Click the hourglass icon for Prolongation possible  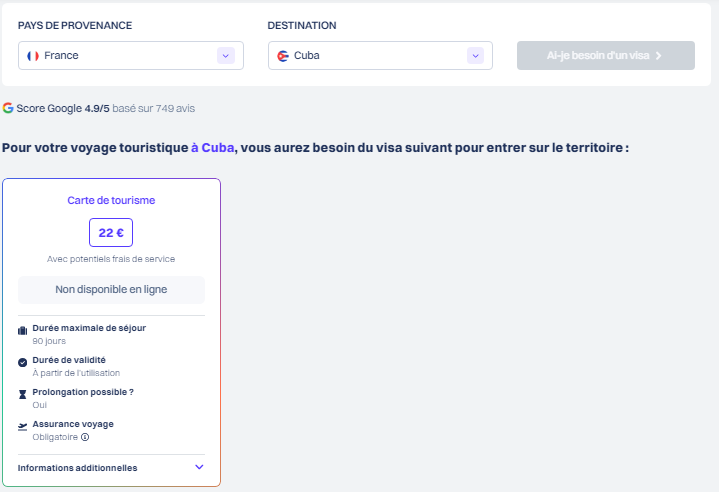tap(23, 394)
